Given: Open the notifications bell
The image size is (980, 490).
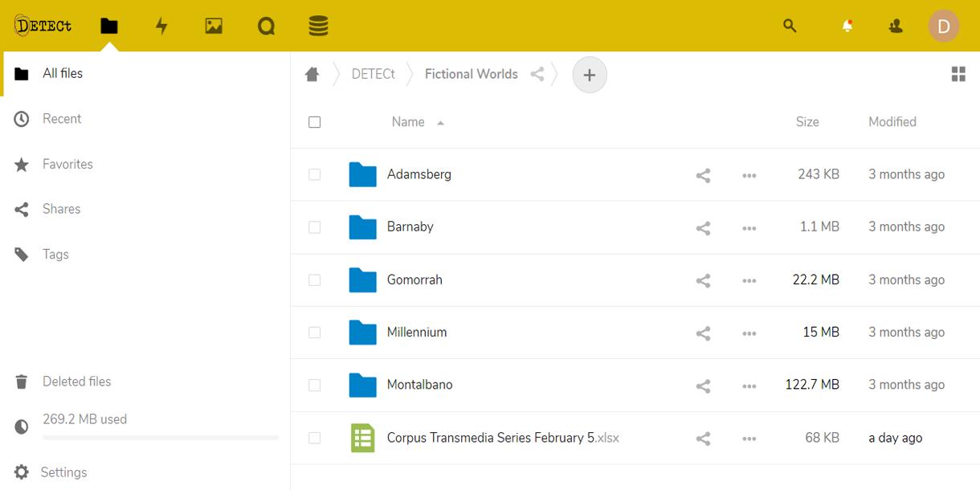Looking at the screenshot, I should click(x=847, y=27).
